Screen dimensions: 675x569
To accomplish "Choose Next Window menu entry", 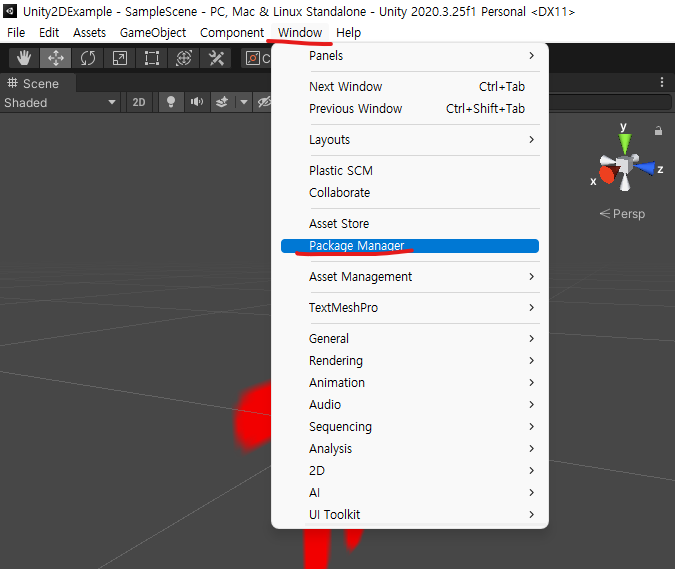I will [410, 87].
